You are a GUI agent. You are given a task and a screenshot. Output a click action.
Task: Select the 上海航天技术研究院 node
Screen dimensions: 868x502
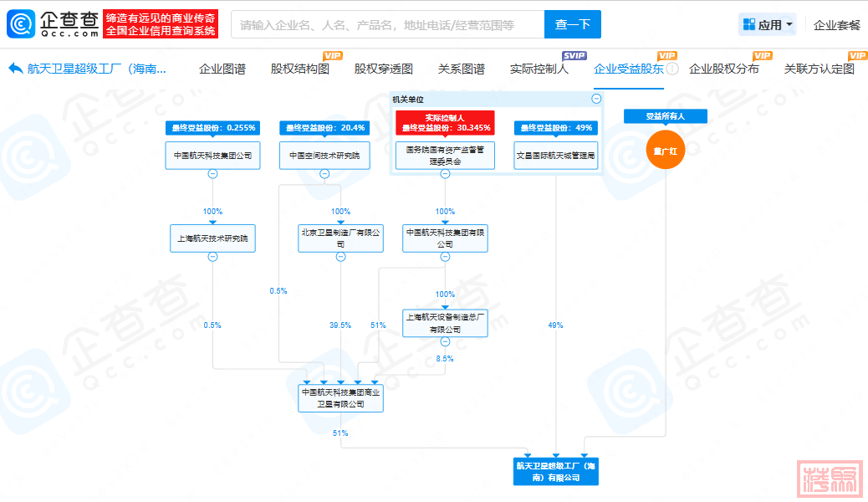pyautogui.click(x=212, y=238)
